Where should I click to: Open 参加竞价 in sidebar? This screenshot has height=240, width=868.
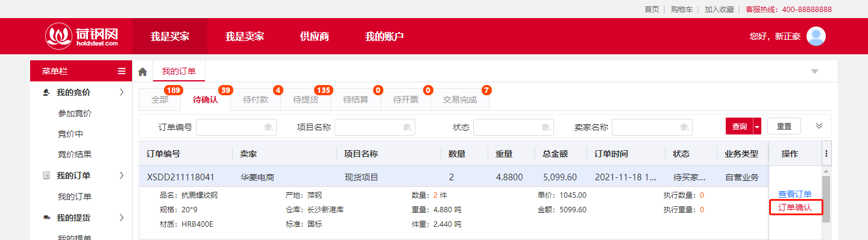(75, 113)
